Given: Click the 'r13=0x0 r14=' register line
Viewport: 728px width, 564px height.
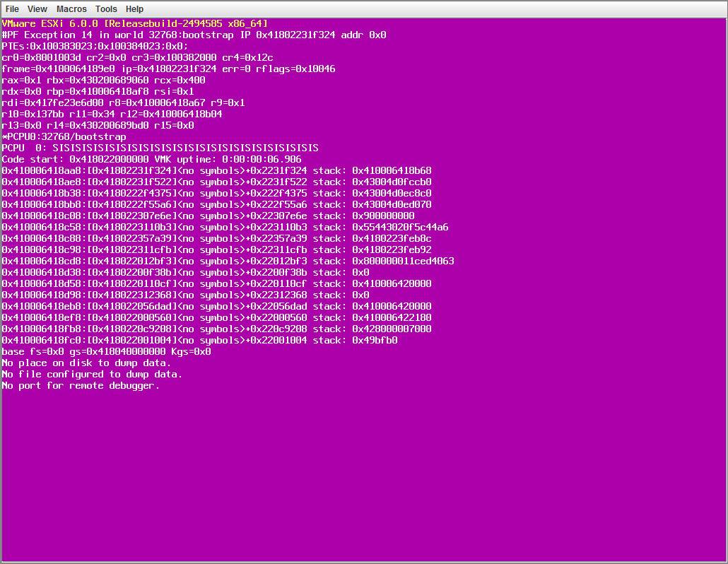Looking at the screenshot, I should click(98, 125).
